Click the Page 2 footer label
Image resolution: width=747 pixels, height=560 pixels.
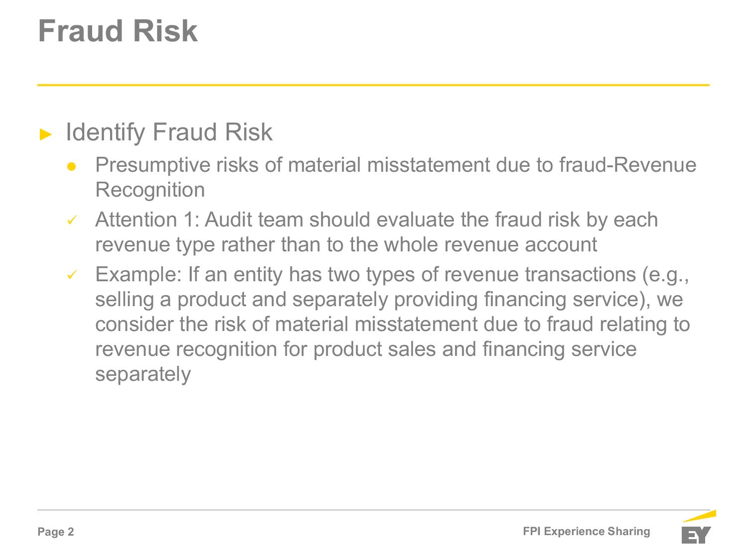coord(56,532)
